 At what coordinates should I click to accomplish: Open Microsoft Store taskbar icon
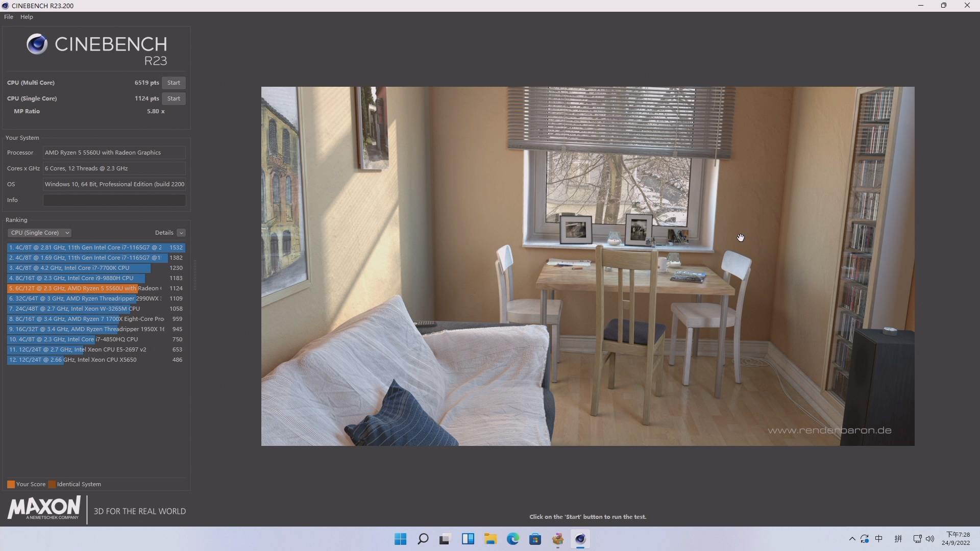coord(535,539)
